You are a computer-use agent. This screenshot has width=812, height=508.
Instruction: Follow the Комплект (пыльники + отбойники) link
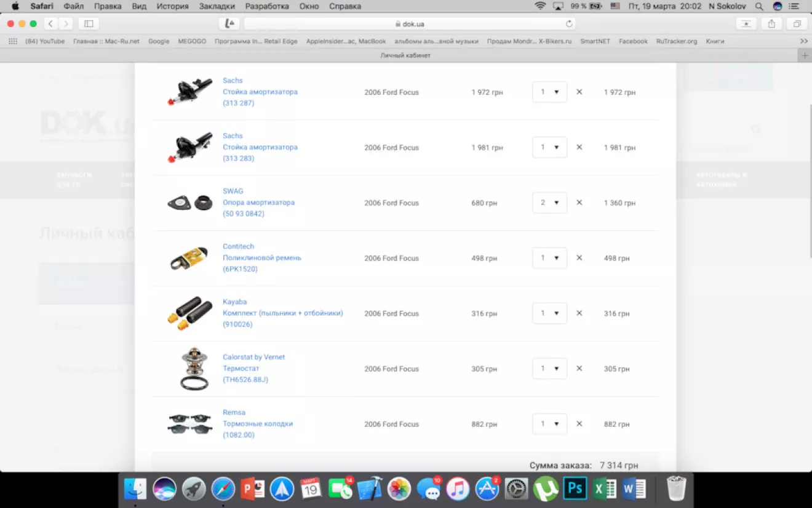click(283, 313)
